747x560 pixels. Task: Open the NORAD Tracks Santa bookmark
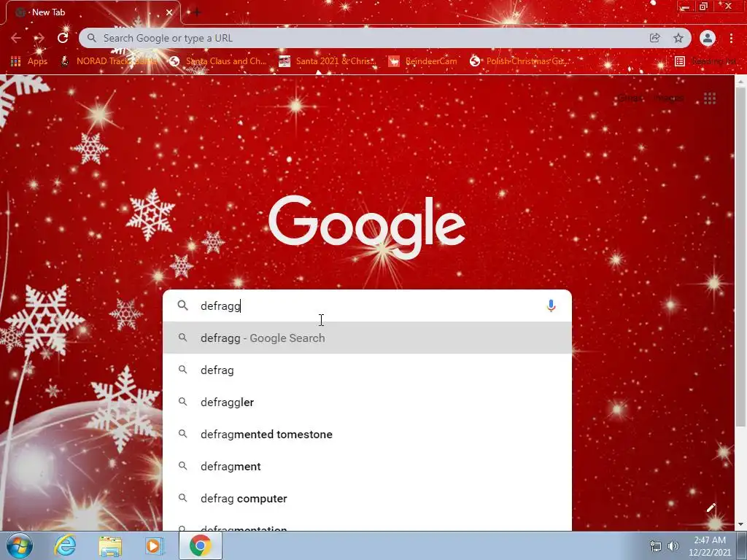click(x=108, y=61)
